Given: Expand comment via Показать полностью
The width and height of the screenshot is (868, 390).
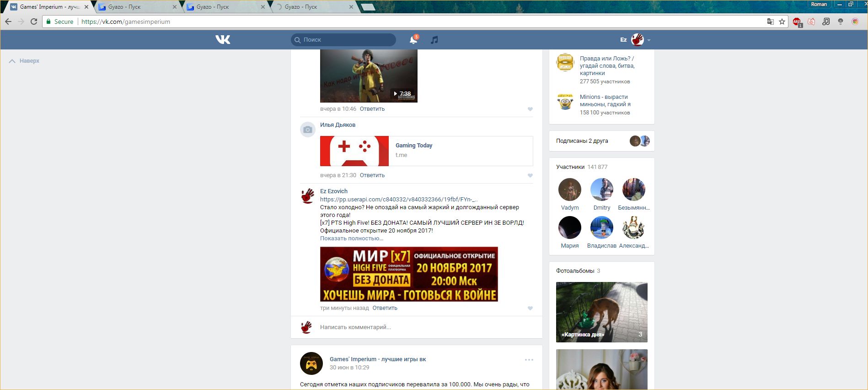Looking at the screenshot, I should point(351,238).
